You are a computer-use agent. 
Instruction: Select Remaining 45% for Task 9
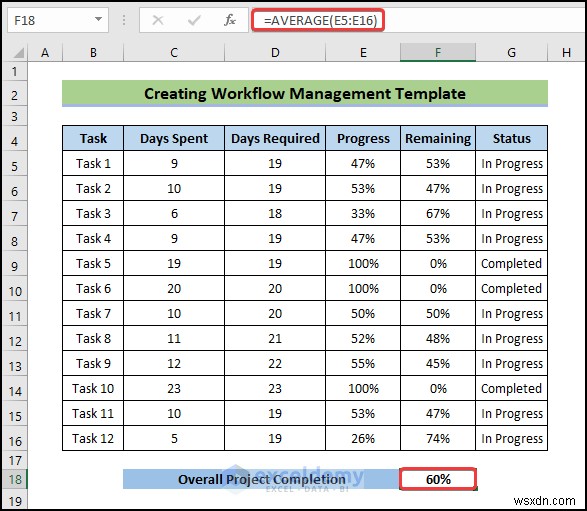point(438,364)
